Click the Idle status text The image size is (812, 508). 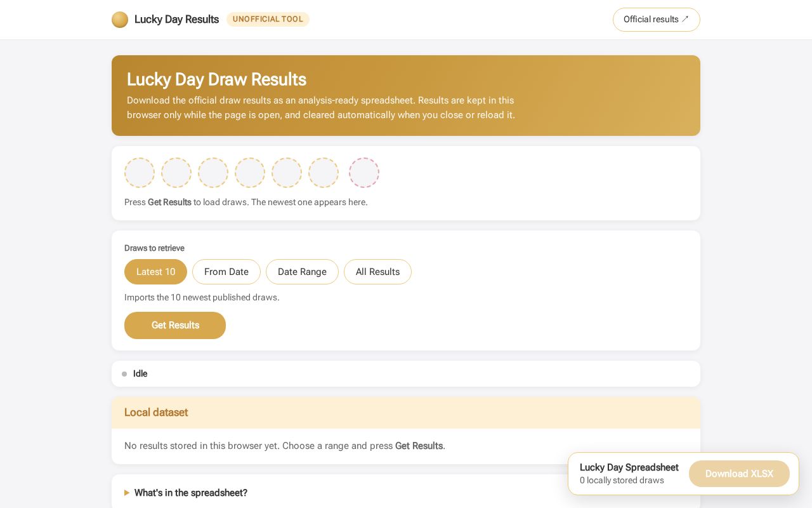pyautogui.click(x=140, y=374)
